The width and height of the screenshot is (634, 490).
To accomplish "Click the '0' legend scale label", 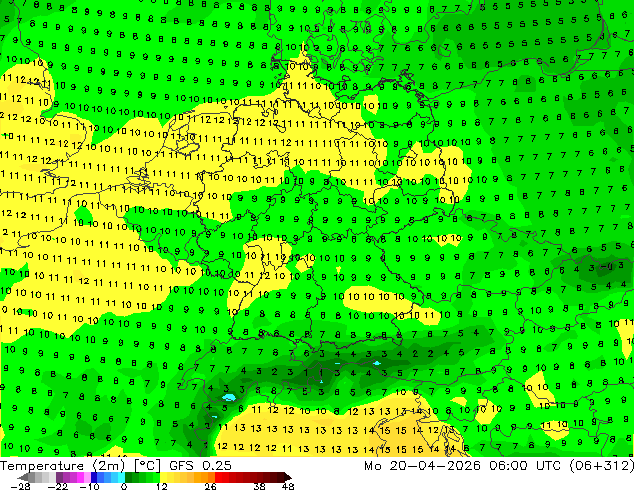I will 124,486.
